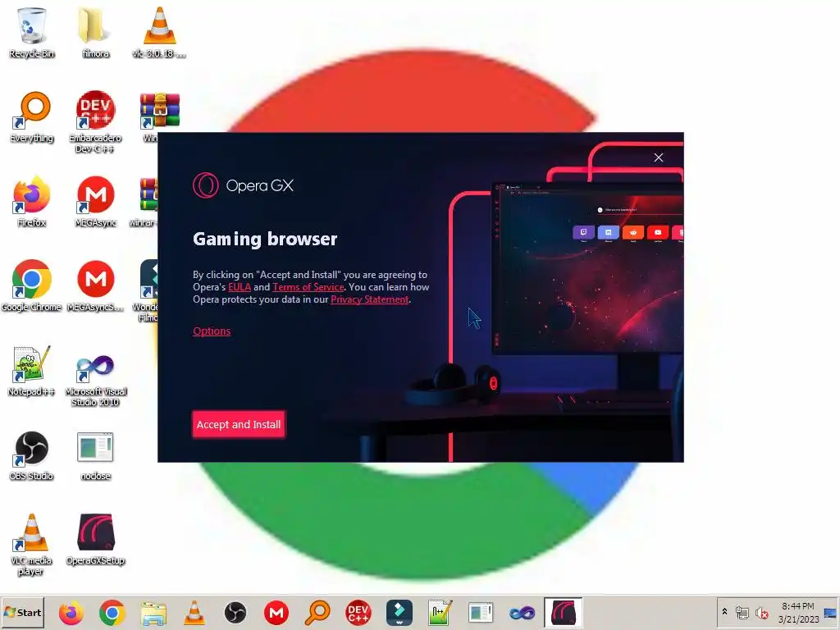Select the Everything desktop shortcut
840x630 pixels.
point(32,116)
